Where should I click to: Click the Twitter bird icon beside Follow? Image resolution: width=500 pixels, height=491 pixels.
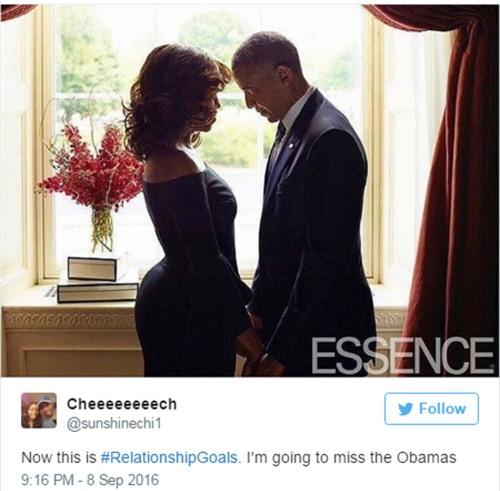coord(405,409)
